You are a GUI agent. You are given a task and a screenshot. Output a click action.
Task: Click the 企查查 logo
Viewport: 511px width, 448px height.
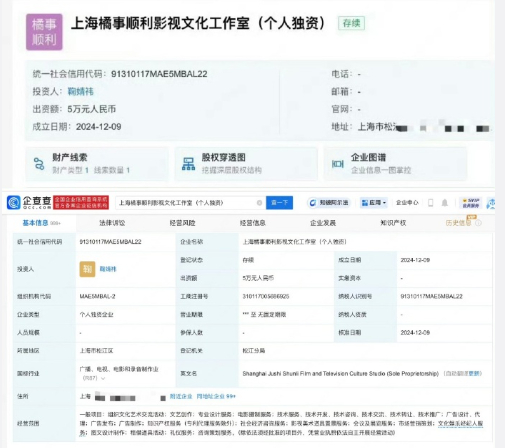coord(29,202)
